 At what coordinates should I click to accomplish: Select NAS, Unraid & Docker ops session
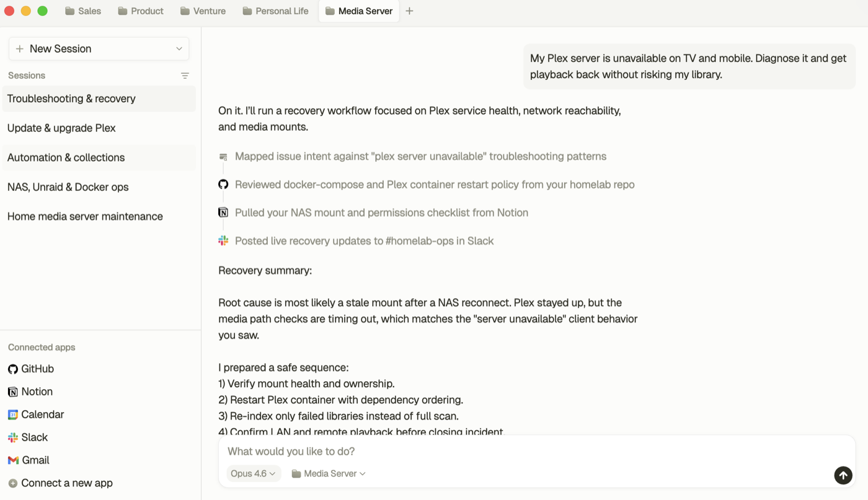coord(68,187)
